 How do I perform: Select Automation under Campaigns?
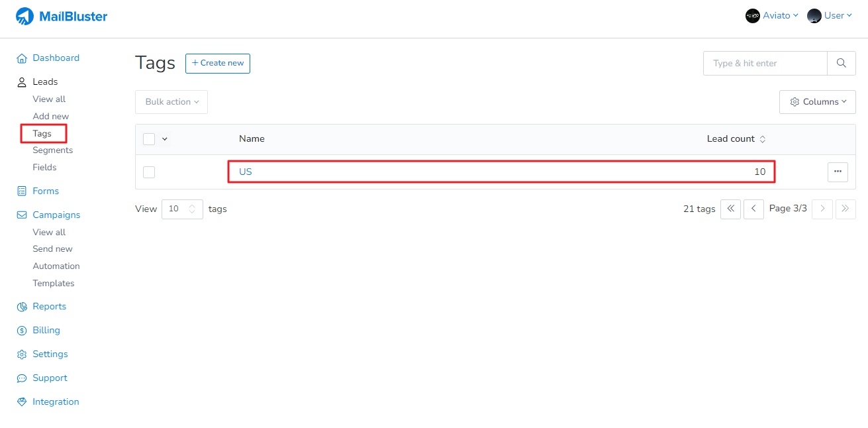click(x=56, y=266)
